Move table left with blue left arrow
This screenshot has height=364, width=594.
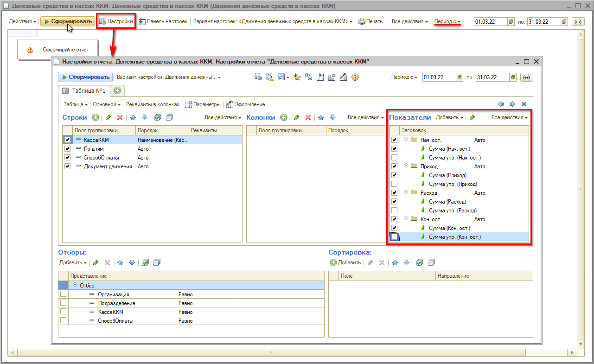tap(501, 104)
